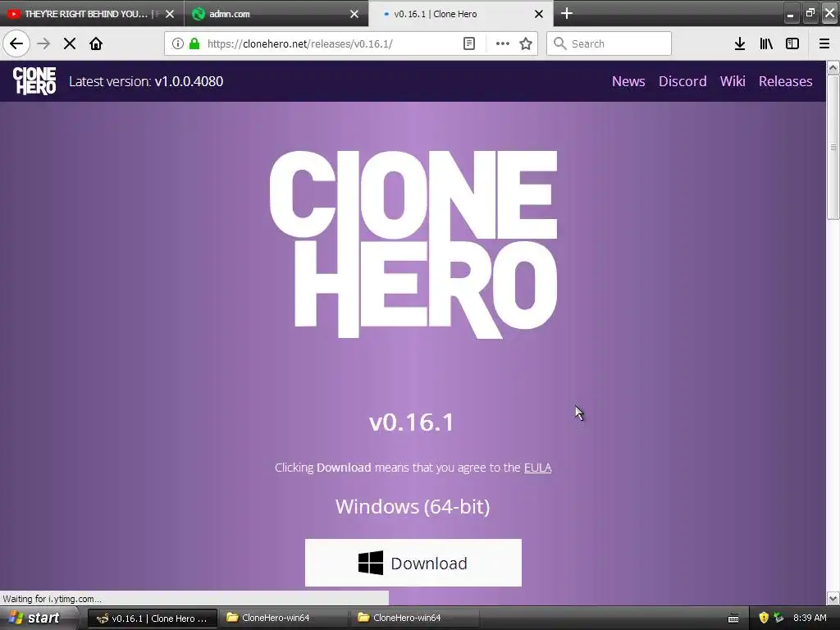Go back to the previous page
The height and width of the screenshot is (630, 840).
(16, 43)
